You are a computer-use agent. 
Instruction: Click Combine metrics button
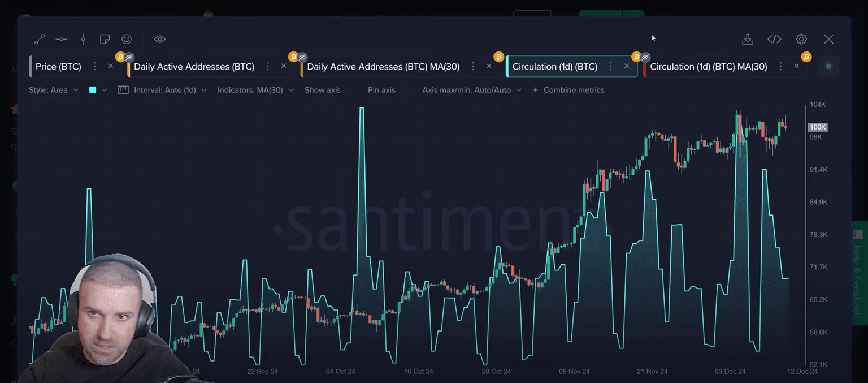[x=568, y=90]
